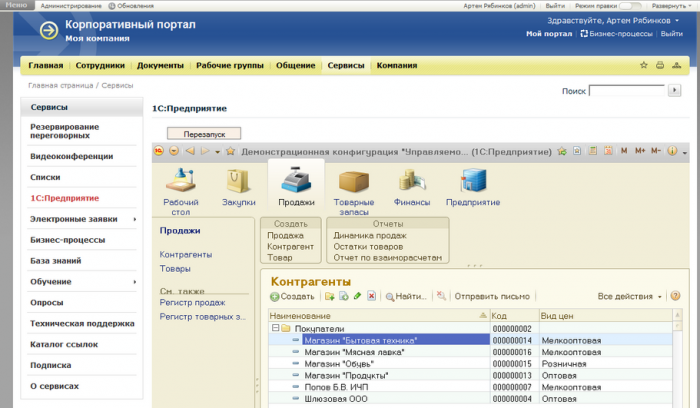
Task: Toggle the Режим правки switch
Action: coord(631,6)
